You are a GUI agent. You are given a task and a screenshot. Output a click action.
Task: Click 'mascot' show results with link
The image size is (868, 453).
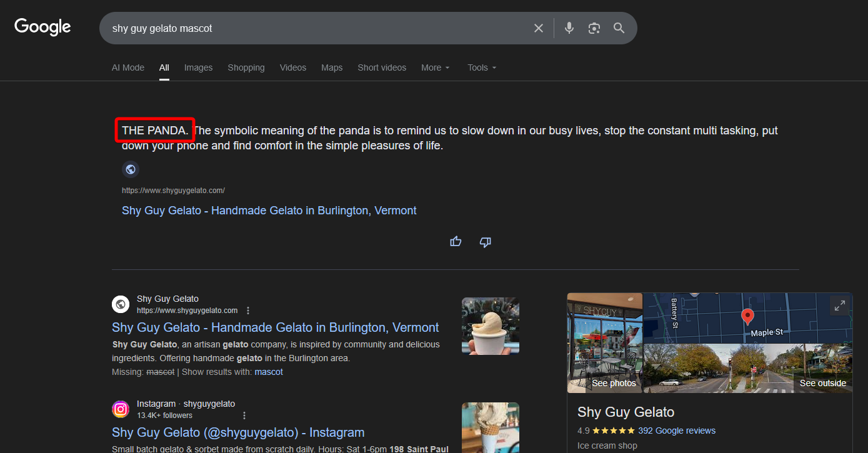[x=269, y=372]
